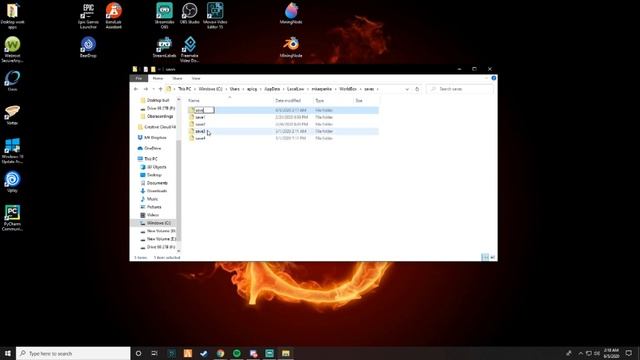Select the Windows 10 Update Assistant desktop icon
The width and height of the screenshot is (640, 360).
(12, 151)
